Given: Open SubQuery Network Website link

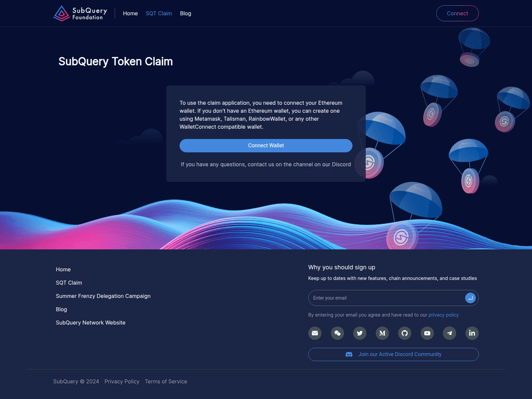Looking at the screenshot, I should 91,323.
